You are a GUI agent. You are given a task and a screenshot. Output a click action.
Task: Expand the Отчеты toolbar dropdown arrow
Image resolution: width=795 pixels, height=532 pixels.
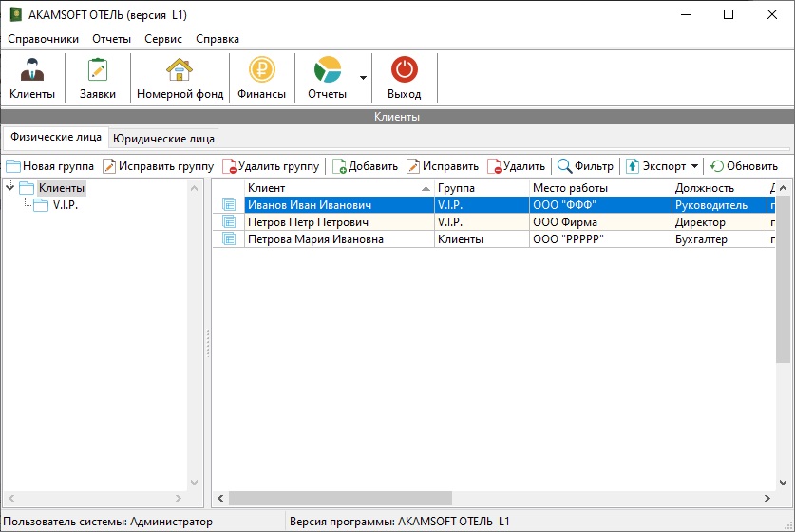[x=363, y=78]
